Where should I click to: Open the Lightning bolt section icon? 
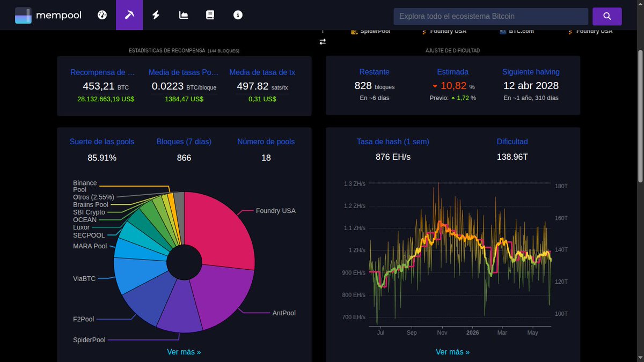pos(156,15)
